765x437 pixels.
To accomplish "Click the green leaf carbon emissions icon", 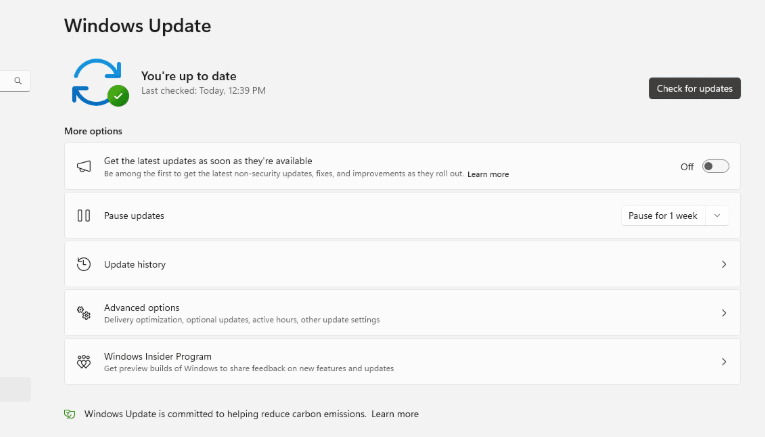I will pyautogui.click(x=70, y=414).
